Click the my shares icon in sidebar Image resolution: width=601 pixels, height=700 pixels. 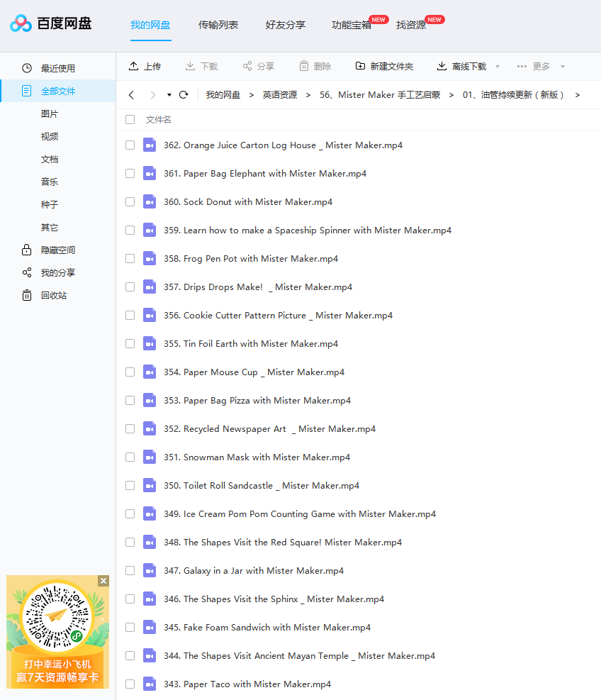pyautogui.click(x=27, y=273)
